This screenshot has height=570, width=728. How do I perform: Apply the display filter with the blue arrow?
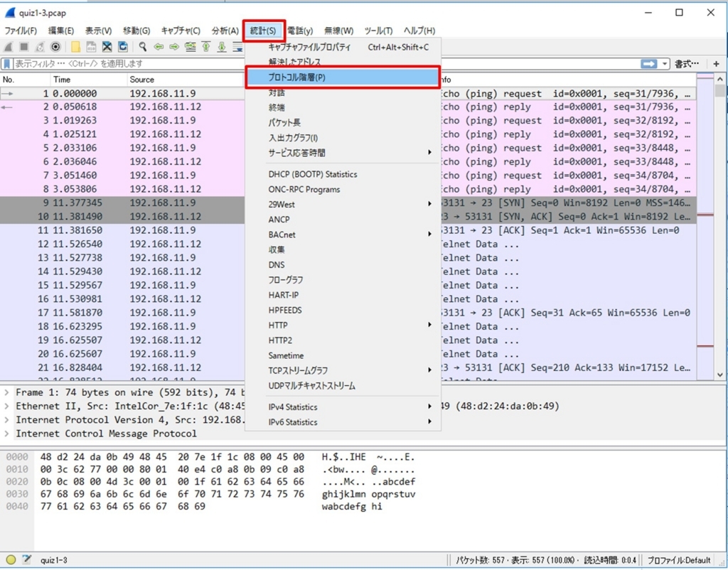click(648, 63)
